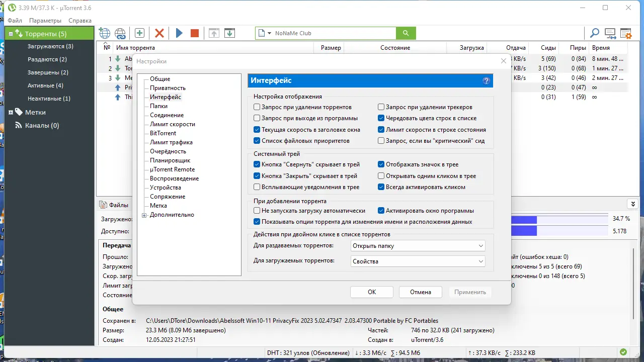
Task: Show Неактивные (1) torrents in sidebar
Action: tap(49, 99)
